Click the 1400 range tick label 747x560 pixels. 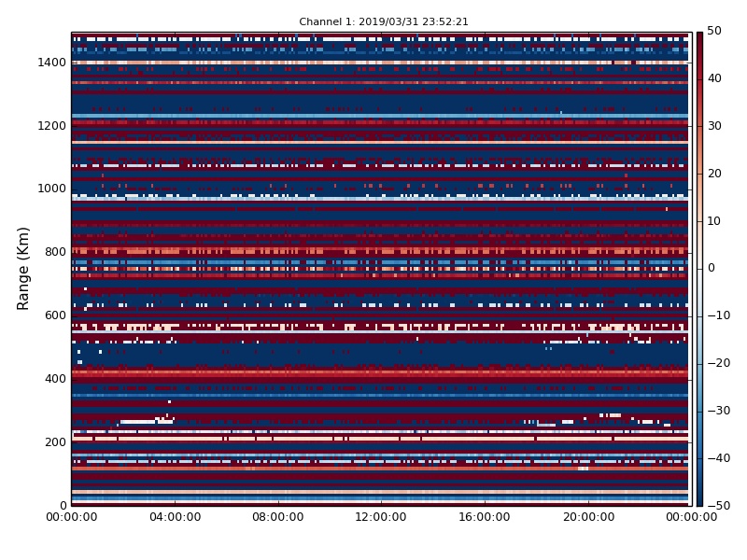[52, 63]
